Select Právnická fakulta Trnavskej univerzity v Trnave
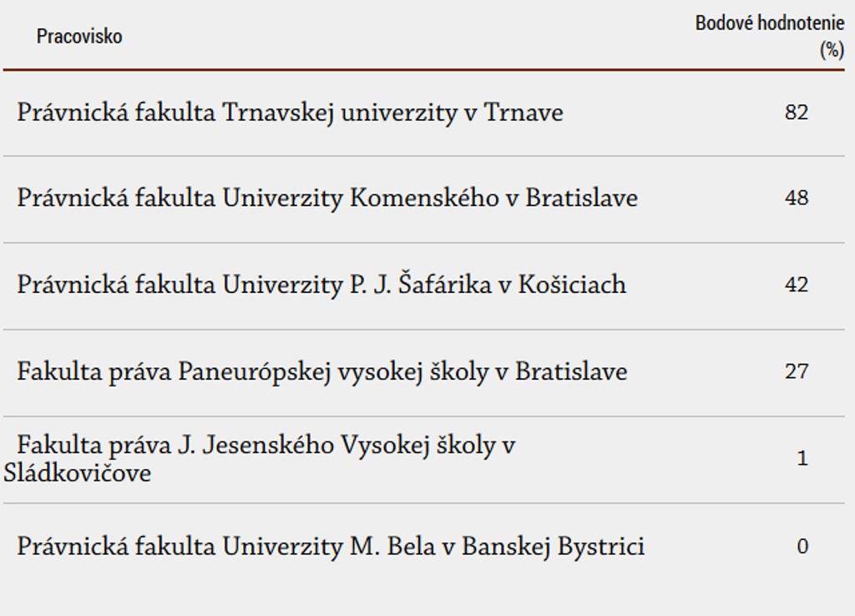This screenshot has width=855, height=616. click(290, 113)
